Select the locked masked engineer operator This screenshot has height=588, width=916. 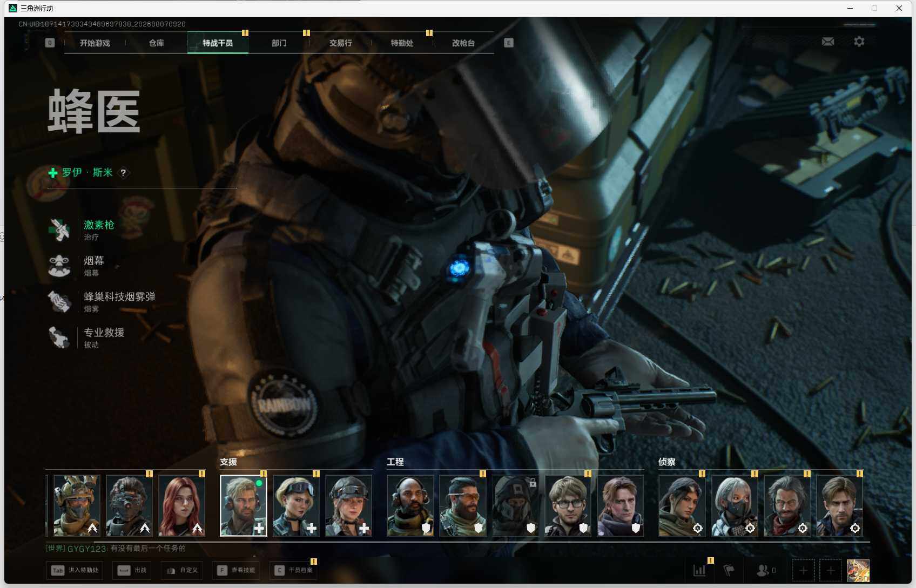tap(515, 505)
